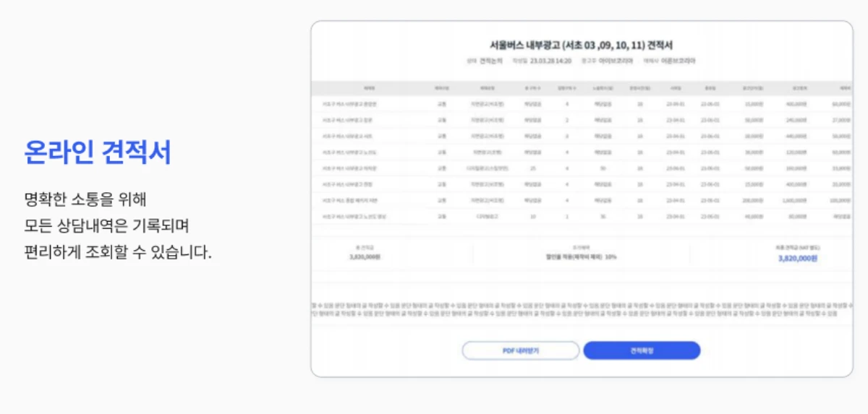Click the 명확한 소통을 위해 line
The image size is (868, 414).
click(85, 198)
